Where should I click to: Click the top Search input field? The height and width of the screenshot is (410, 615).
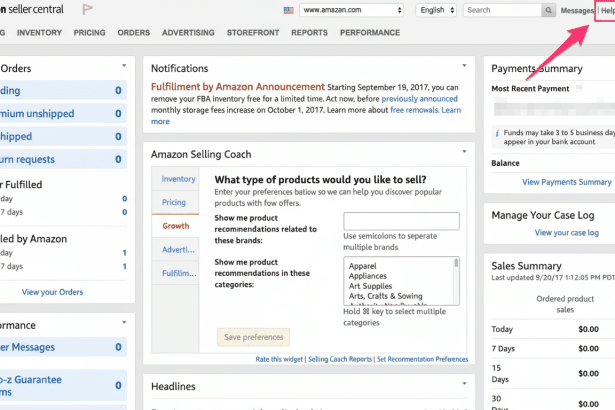click(502, 10)
